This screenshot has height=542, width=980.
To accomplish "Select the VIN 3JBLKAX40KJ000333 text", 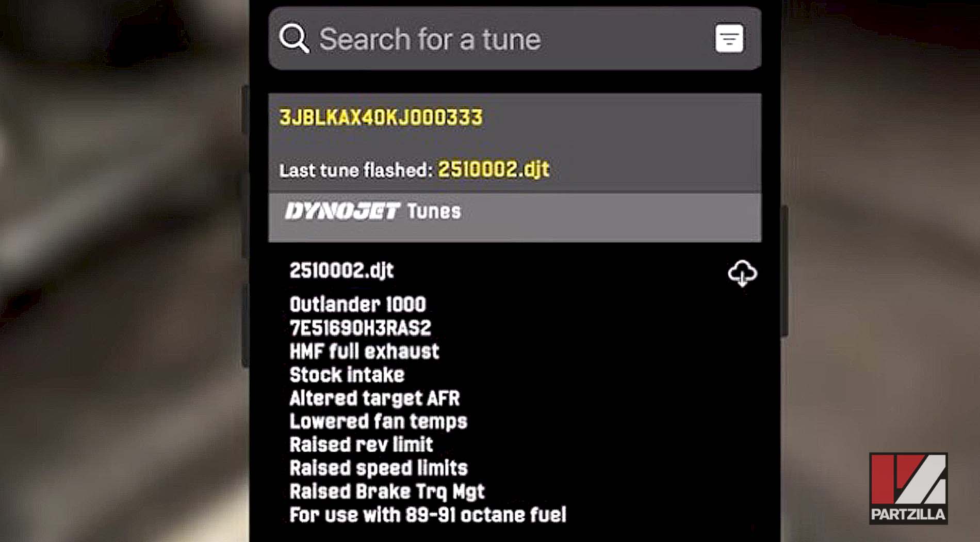I will pyautogui.click(x=381, y=118).
